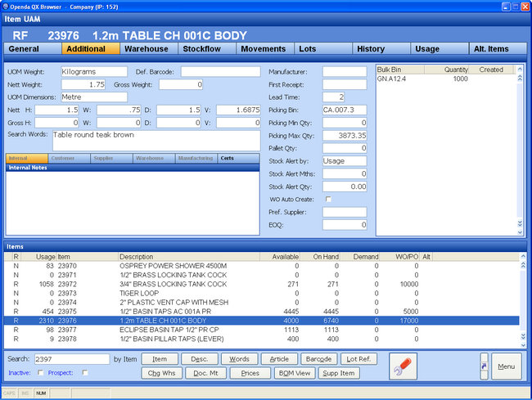Open the Lots tab
The height and width of the screenshot is (400, 532).
[x=323, y=49]
